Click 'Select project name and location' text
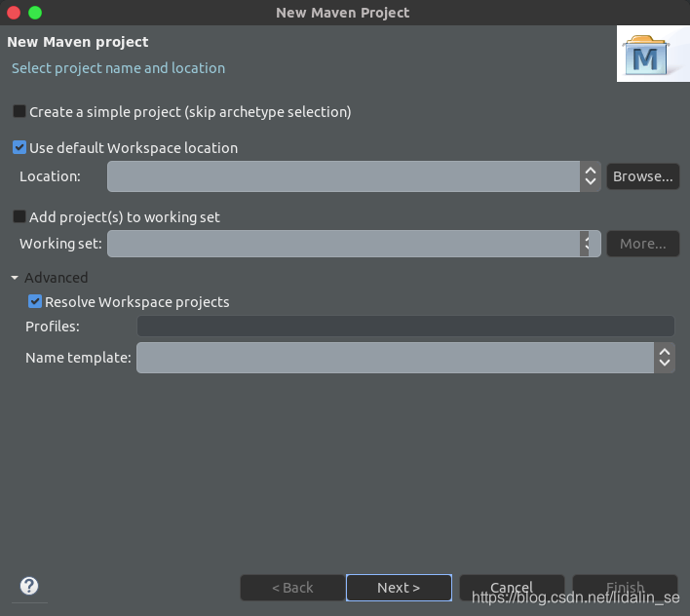The height and width of the screenshot is (616, 690). [x=118, y=68]
